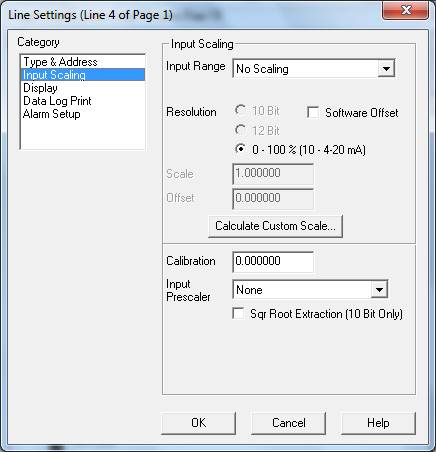The height and width of the screenshot is (452, 436).
Task: Close the Line Settings window
Action: 405,10
